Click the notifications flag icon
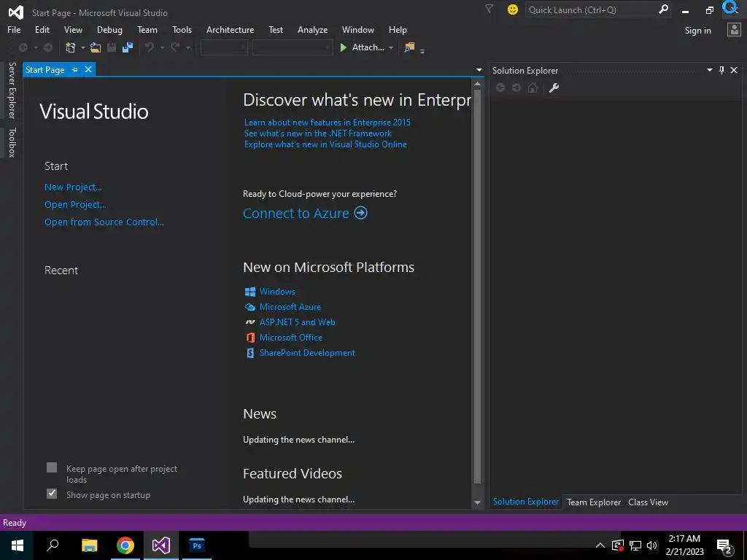Viewport: 747px width, 560px height. pos(489,9)
